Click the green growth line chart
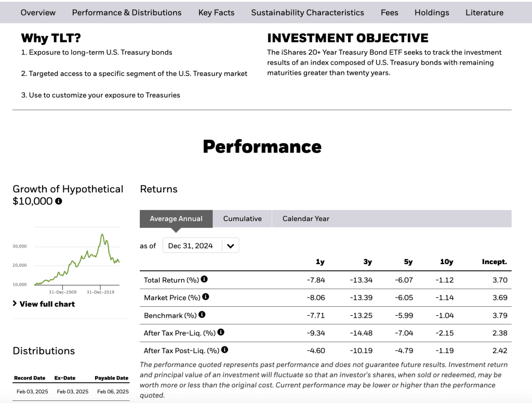 pyautogui.click(x=77, y=260)
